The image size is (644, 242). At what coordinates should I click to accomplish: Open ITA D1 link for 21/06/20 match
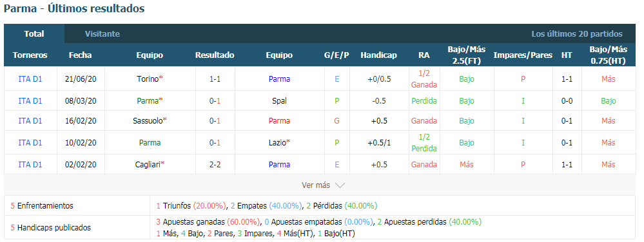click(x=30, y=79)
